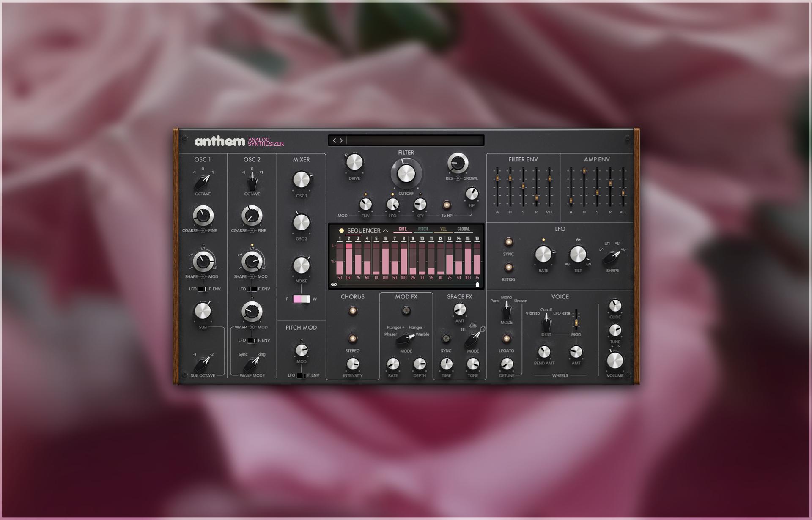
Task: Toggle the Voice LEGATO button
Action: (506, 339)
